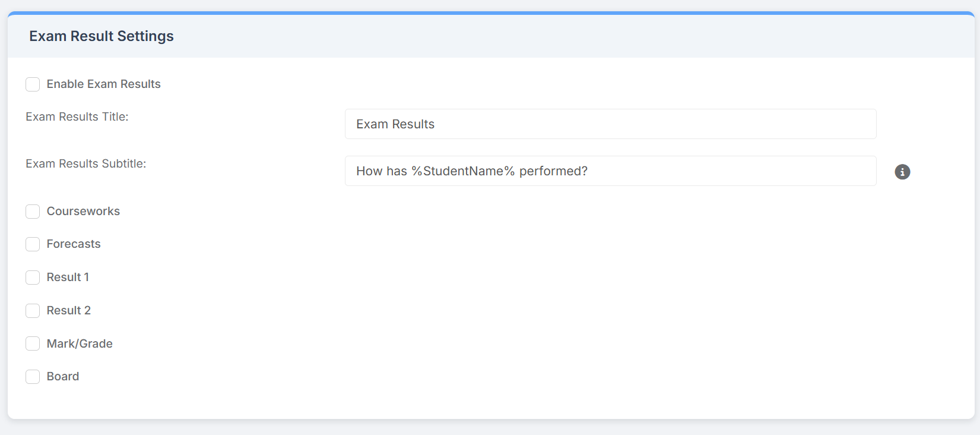980x435 pixels.
Task: Tick the Courseworks checkbox
Action: point(33,212)
